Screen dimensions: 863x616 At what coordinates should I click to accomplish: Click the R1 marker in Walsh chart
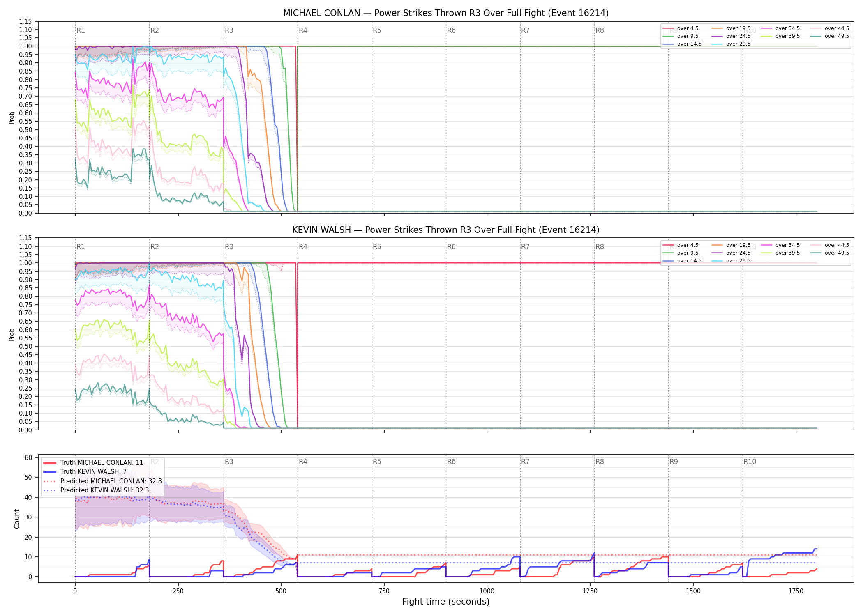[81, 247]
